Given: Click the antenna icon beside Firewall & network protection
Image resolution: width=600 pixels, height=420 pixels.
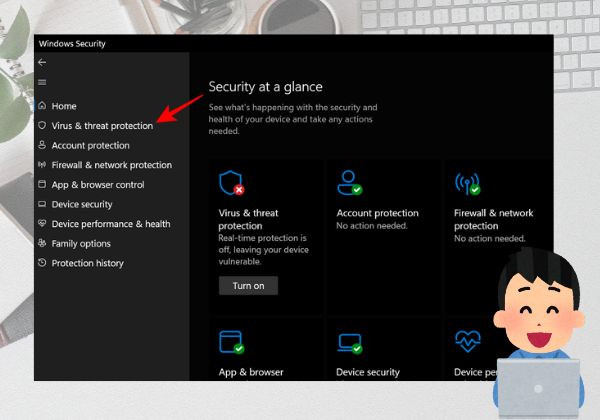Looking at the screenshot, I should pyautogui.click(x=42, y=164).
